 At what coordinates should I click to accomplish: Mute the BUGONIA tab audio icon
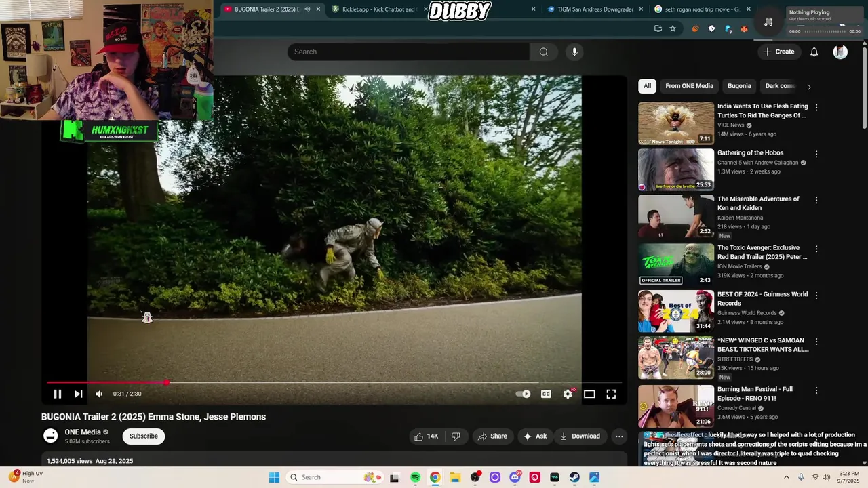click(307, 9)
